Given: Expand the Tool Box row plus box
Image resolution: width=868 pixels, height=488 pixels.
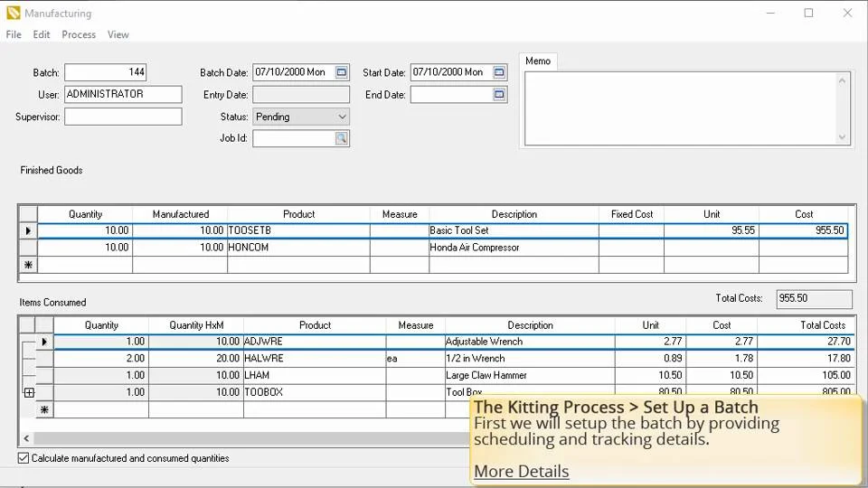Looking at the screenshot, I should [29, 392].
